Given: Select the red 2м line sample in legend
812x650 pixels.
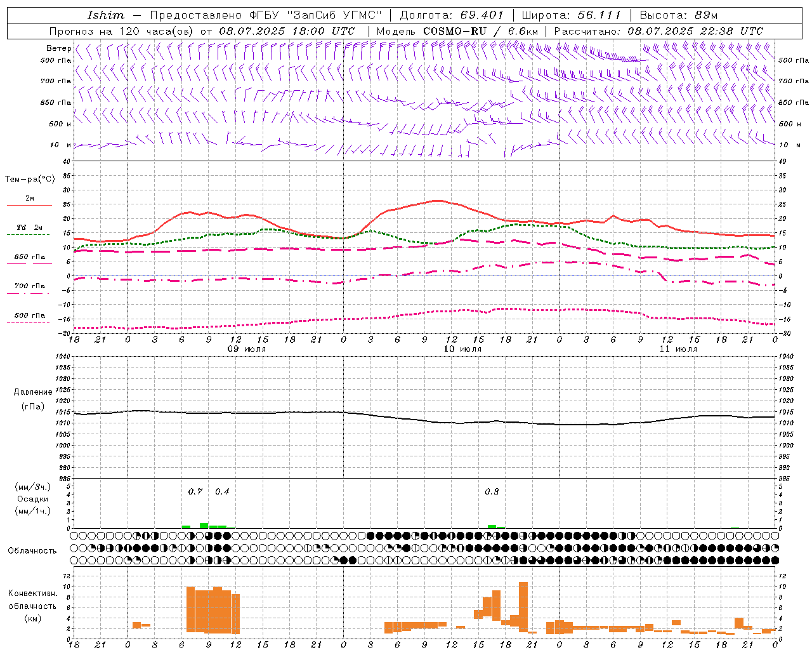Looking at the screenshot, I should click(x=29, y=206).
